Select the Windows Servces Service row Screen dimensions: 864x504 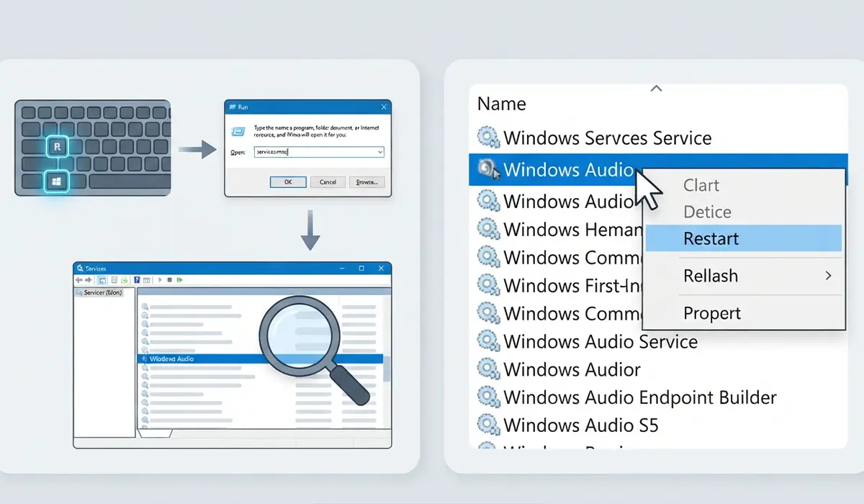coord(658,138)
